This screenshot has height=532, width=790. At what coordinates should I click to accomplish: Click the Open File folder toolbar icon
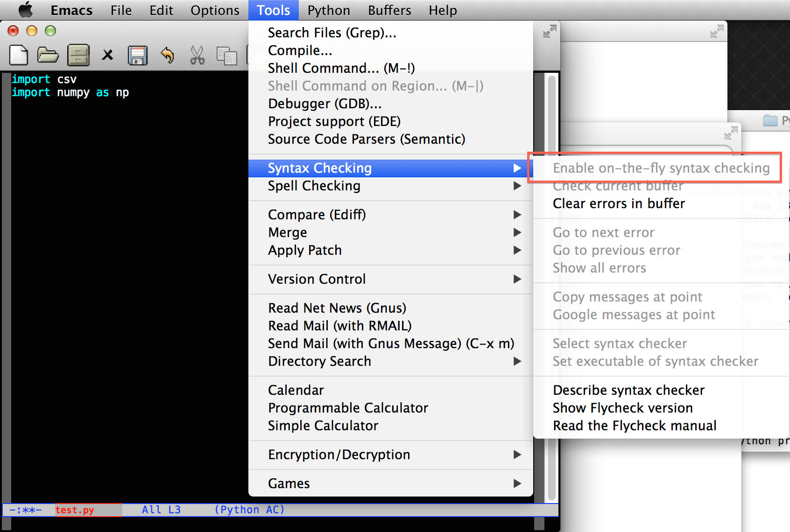pyautogui.click(x=48, y=55)
